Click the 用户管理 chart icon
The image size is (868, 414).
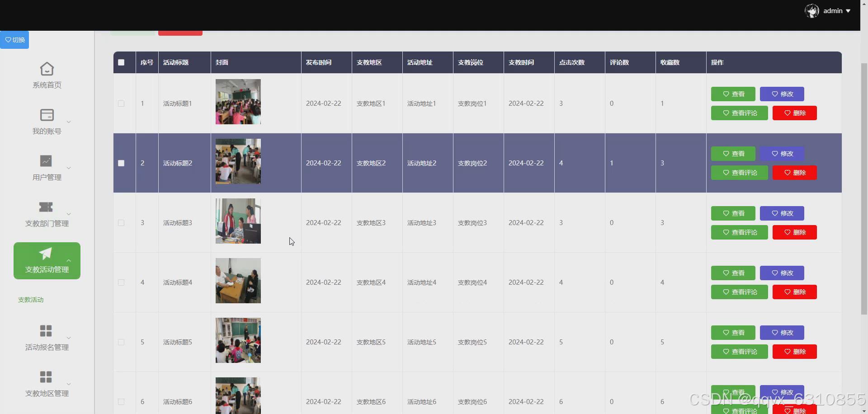tap(46, 161)
